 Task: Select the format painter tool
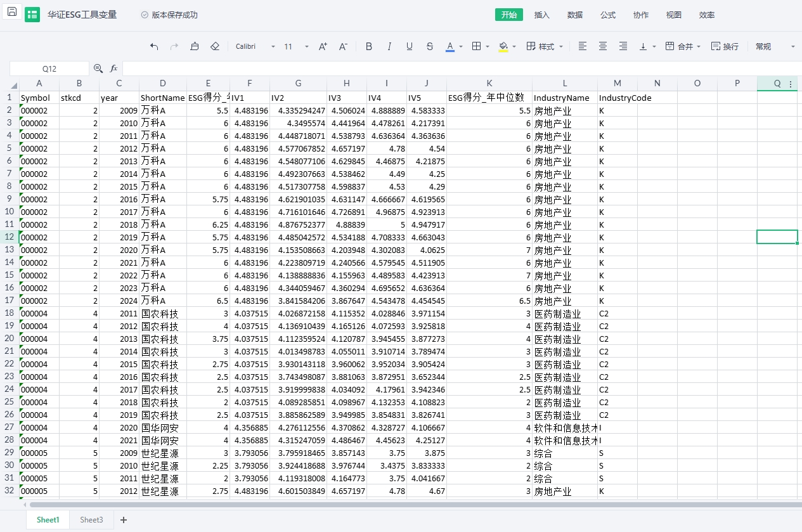[195, 46]
